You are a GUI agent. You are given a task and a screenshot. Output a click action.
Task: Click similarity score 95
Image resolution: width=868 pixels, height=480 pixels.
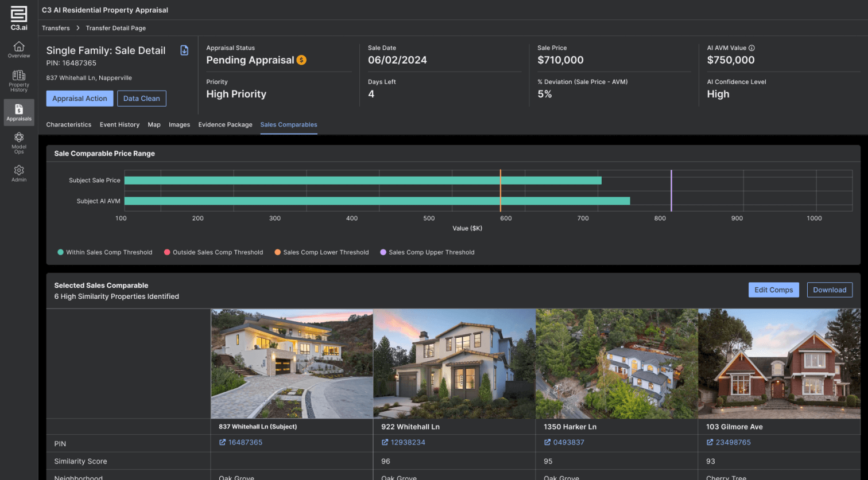548,461
